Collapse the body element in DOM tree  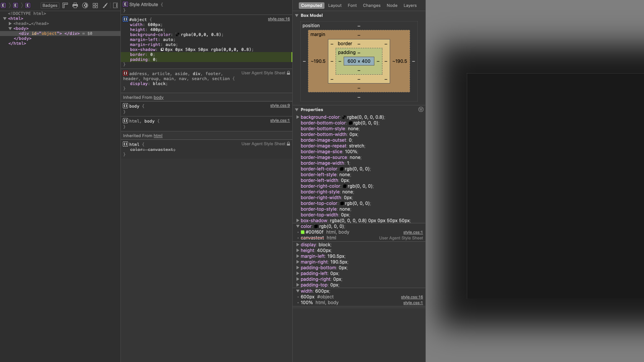[x=10, y=28]
